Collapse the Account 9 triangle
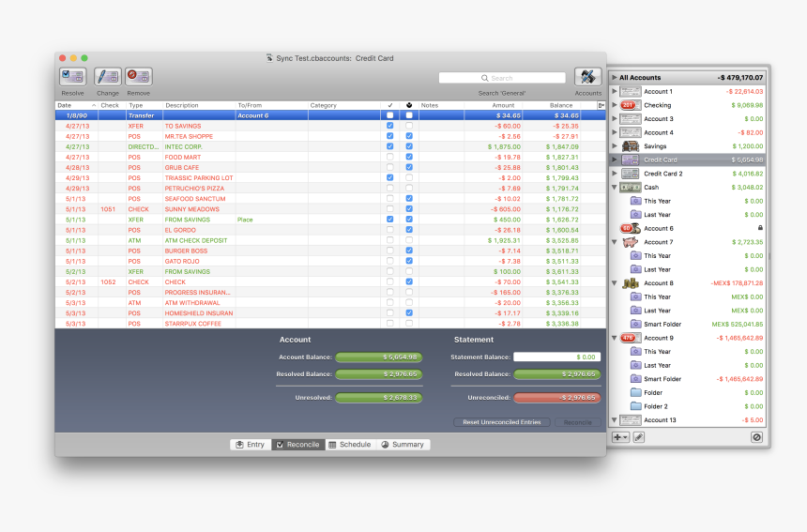807x532 pixels. (614, 338)
